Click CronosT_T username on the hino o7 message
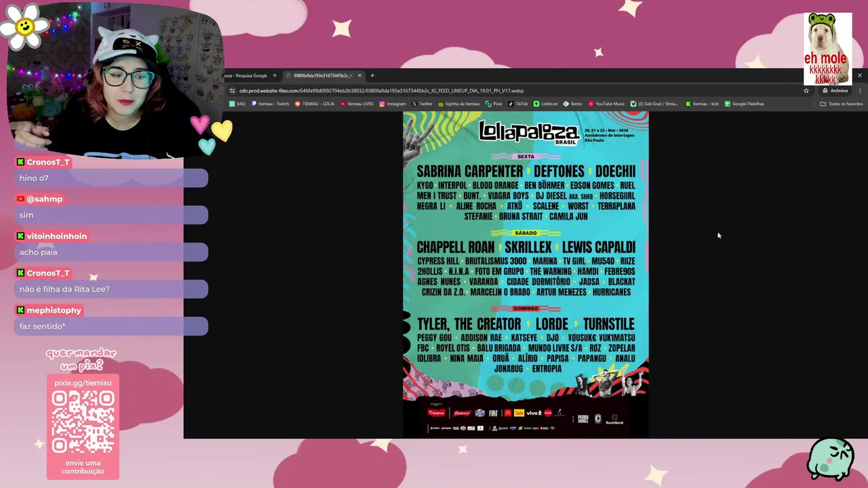The image size is (868, 488). [x=48, y=162]
